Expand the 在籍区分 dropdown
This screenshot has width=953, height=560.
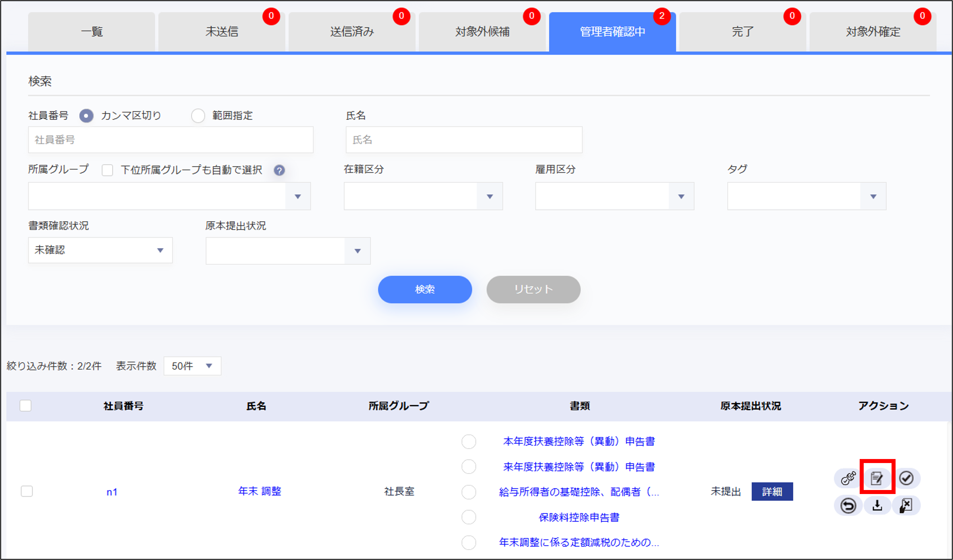[423, 196]
